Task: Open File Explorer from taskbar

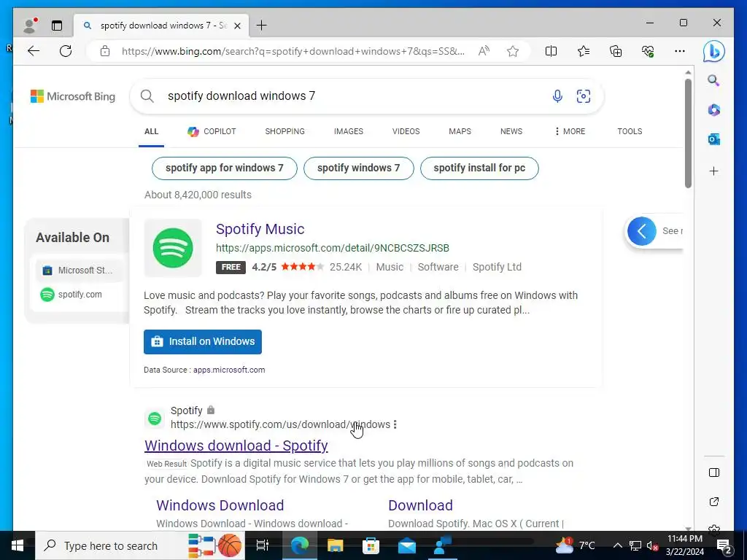Action: tap(336, 545)
